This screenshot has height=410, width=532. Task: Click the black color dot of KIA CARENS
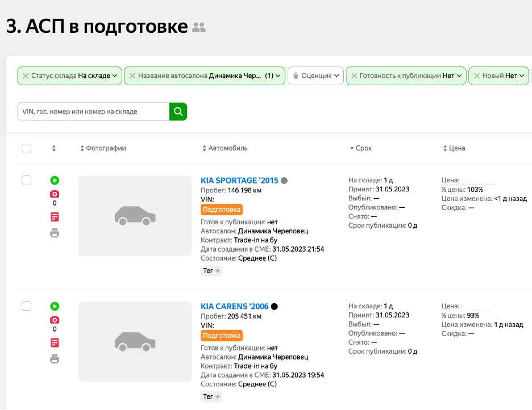[x=275, y=307]
